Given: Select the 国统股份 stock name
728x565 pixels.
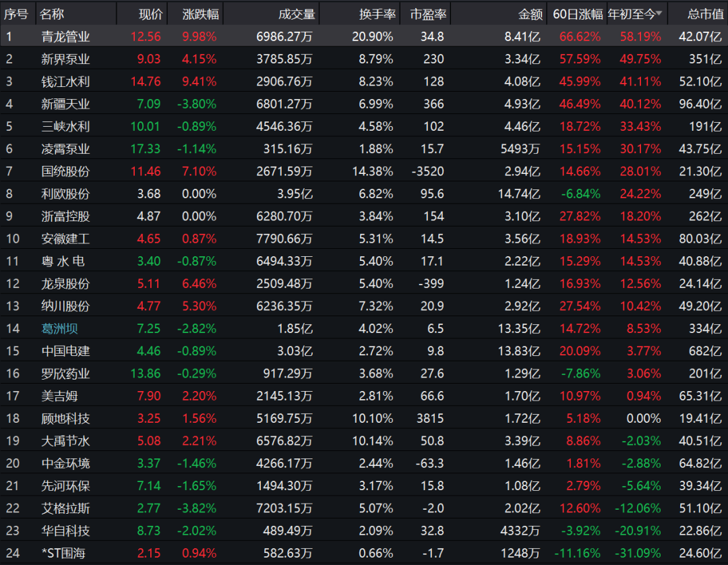Looking at the screenshot, I should pyautogui.click(x=65, y=171).
